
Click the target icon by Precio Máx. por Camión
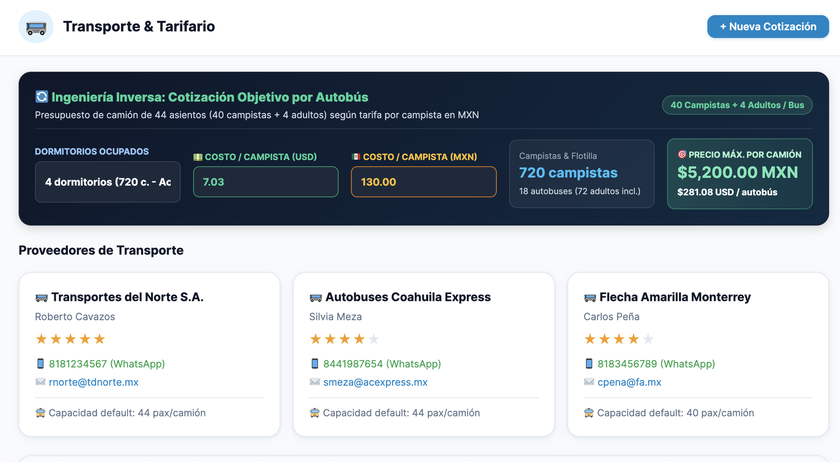(682, 154)
